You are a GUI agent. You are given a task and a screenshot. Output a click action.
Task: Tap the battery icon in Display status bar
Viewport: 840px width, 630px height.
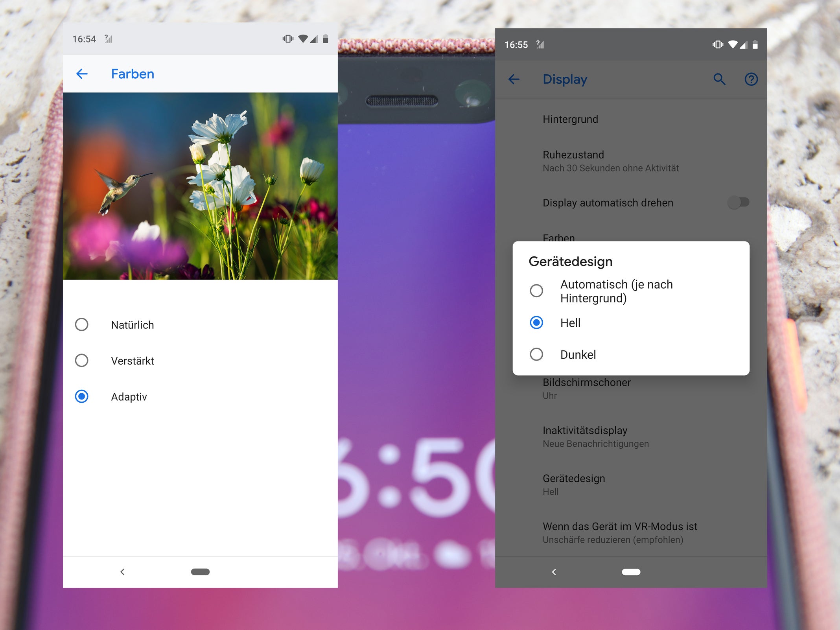pyautogui.click(x=755, y=44)
